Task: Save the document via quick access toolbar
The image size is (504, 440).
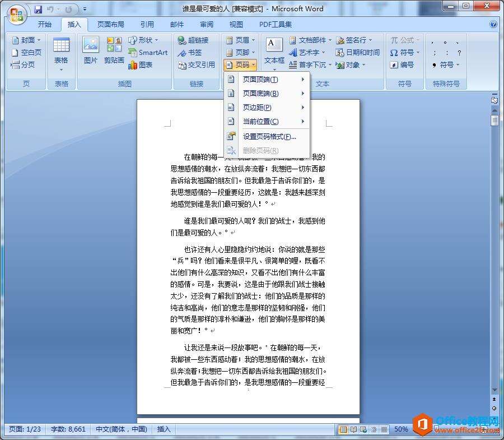Action: pos(38,10)
